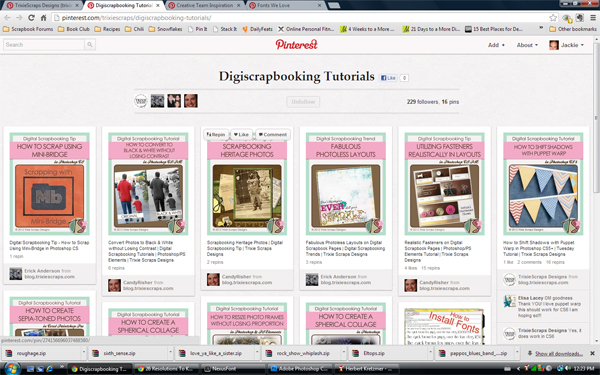Screen dimensions: 600x375
Task: Close the Fonts We Love tab
Action: (x=320, y=5)
